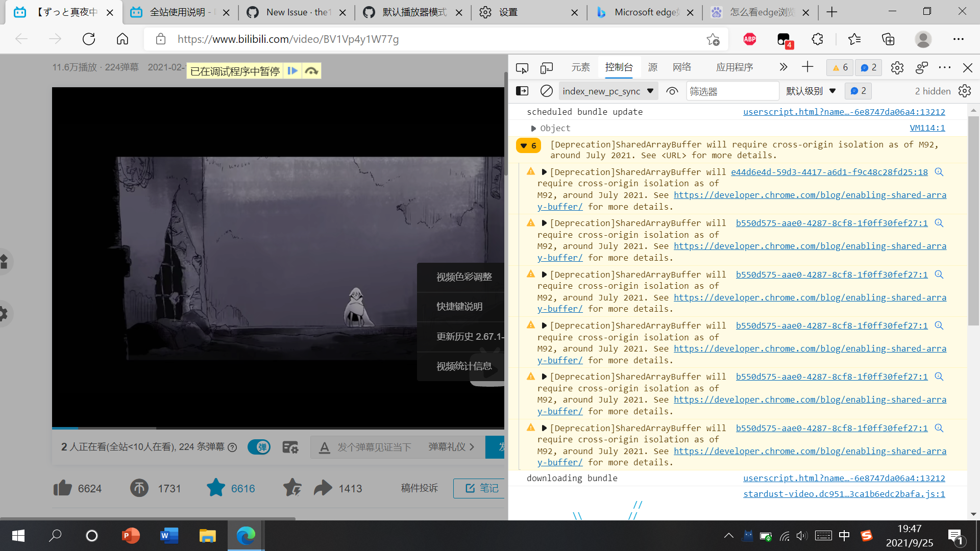Toggle device emulation mode in DevTools
The image size is (980, 551).
pyautogui.click(x=546, y=67)
